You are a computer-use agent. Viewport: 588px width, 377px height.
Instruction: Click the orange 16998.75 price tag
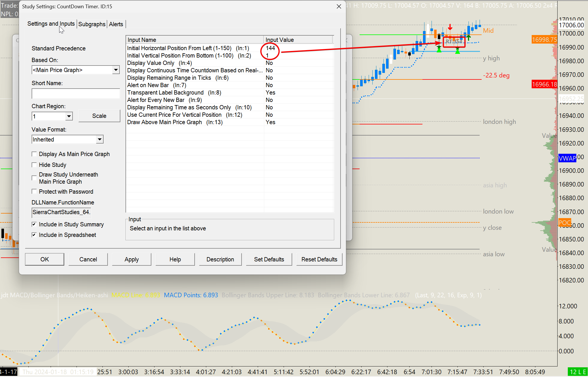pyautogui.click(x=544, y=40)
